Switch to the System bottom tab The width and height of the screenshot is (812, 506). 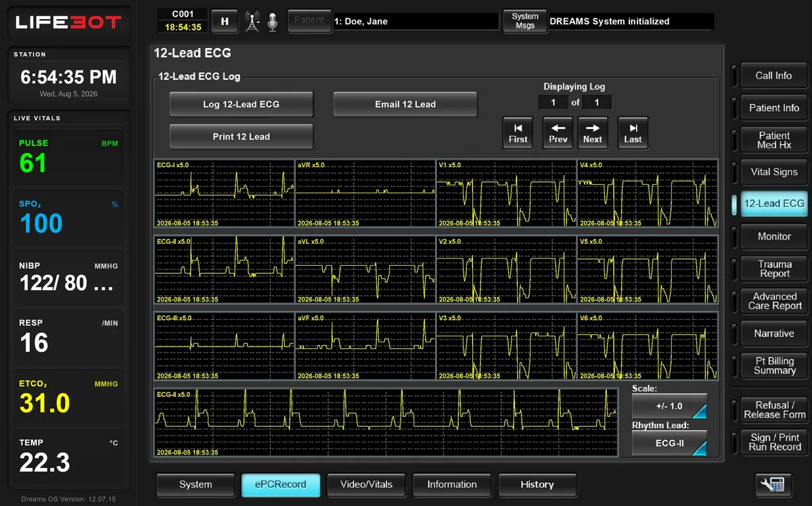[x=196, y=484]
